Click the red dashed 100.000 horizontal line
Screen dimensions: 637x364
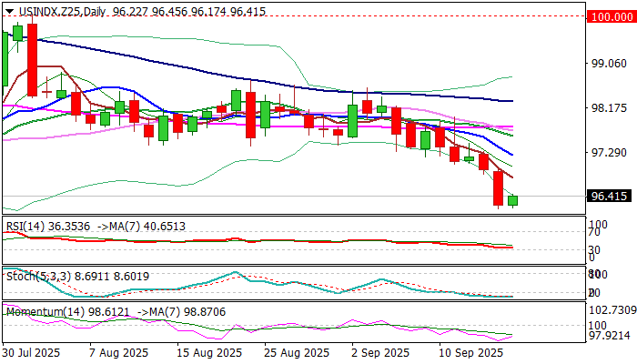(x=295, y=16)
